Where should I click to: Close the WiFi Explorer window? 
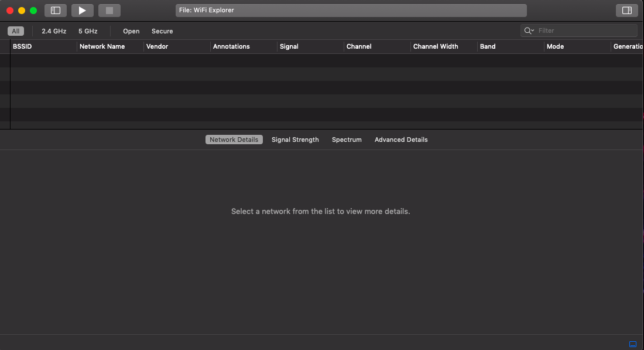tap(10, 11)
